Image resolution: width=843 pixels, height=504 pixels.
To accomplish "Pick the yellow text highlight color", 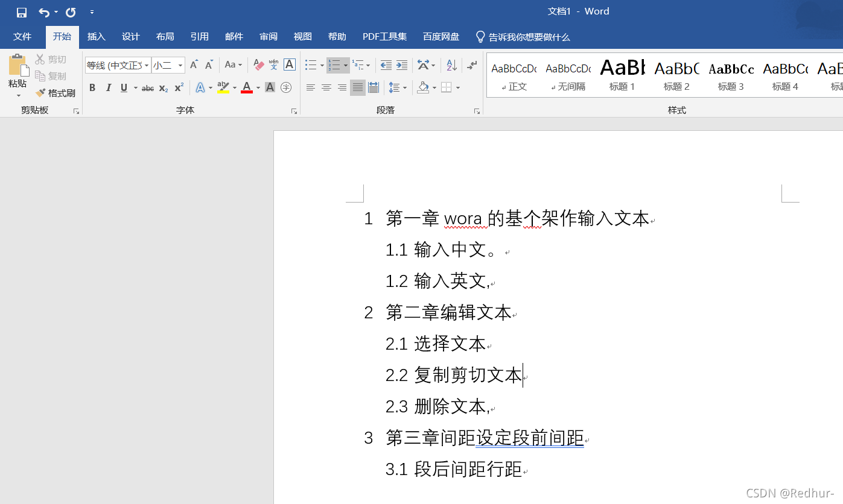I will tap(224, 87).
